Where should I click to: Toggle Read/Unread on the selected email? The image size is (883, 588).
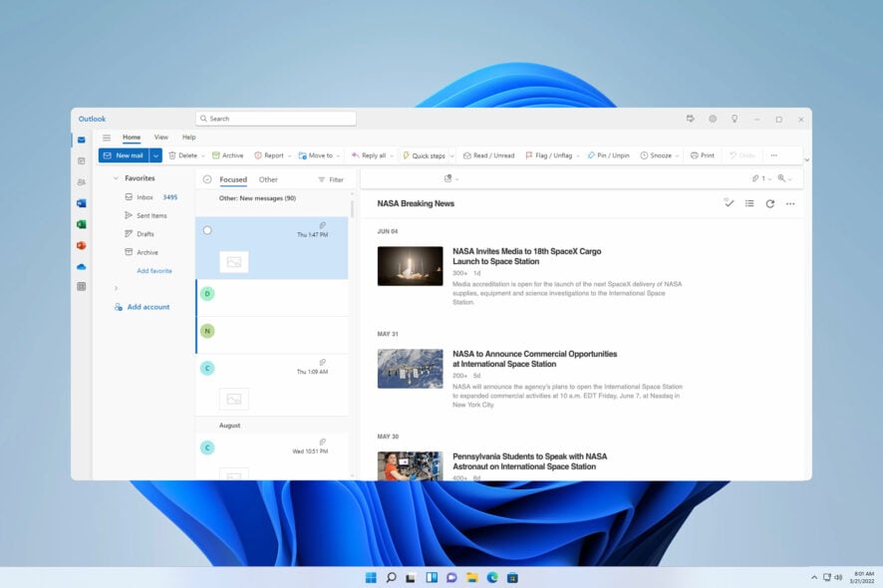tap(489, 154)
